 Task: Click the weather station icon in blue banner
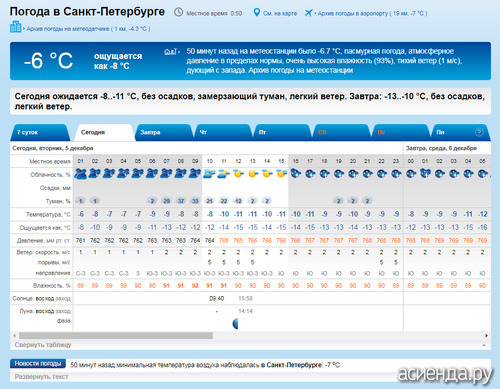click(170, 52)
